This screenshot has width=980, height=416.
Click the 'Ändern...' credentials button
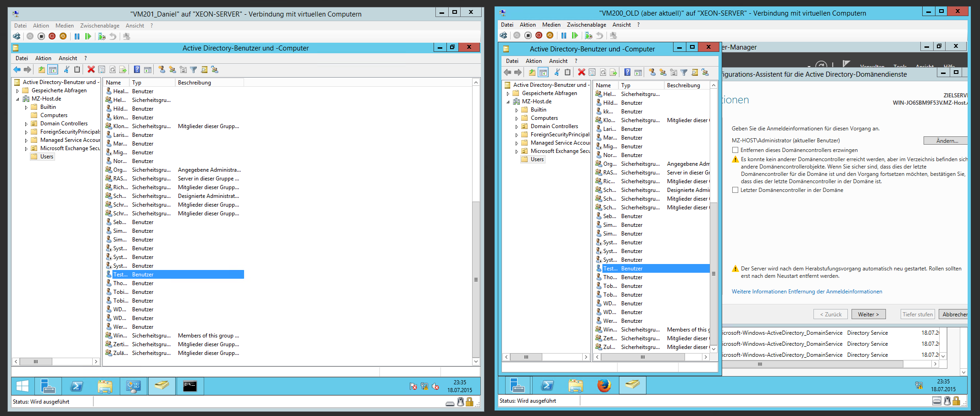coord(946,141)
